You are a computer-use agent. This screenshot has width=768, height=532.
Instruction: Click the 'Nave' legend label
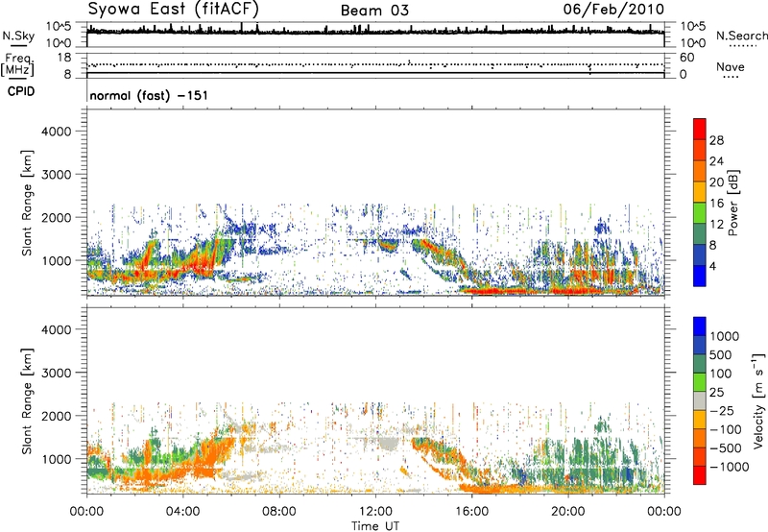point(731,66)
